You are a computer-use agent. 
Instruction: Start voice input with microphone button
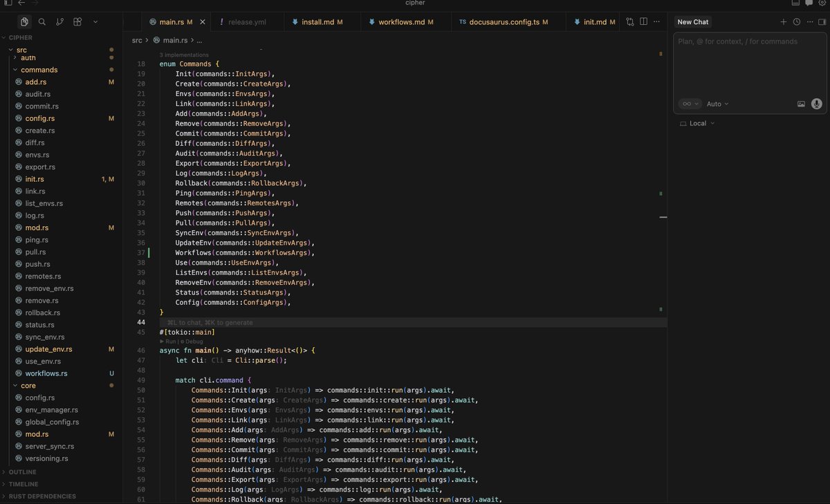coord(817,104)
